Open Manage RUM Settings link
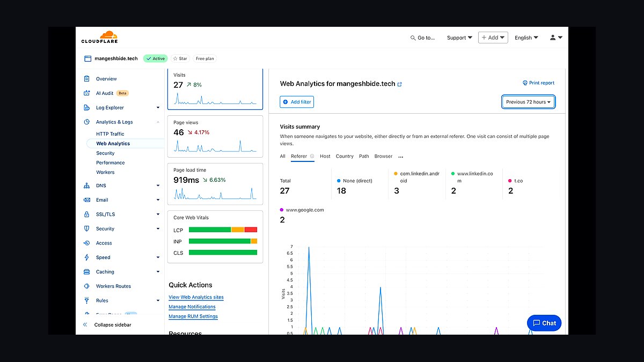The image size is (644, 362). point(193,316)
